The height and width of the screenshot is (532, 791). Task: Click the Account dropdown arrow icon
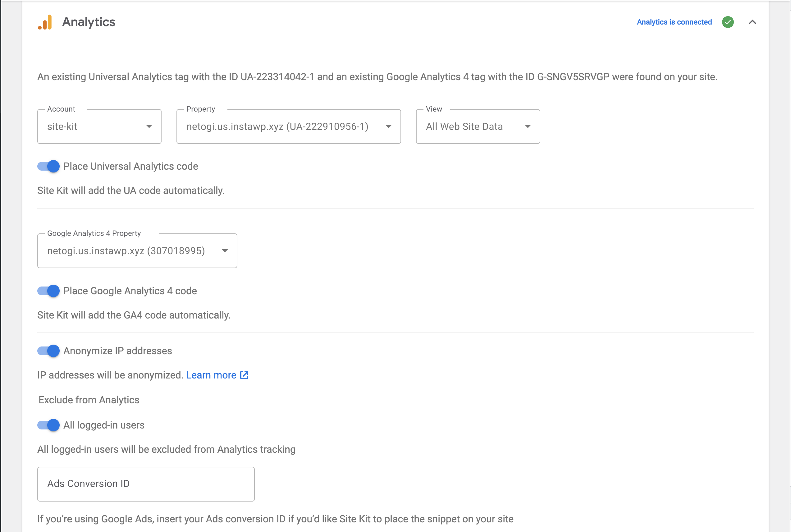[x=149, y=126]
